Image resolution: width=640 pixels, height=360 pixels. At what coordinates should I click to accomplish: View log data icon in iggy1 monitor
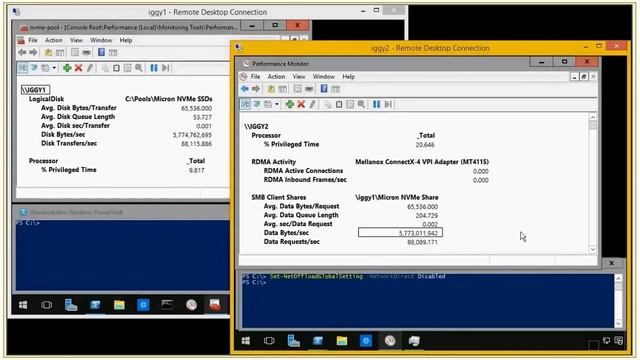34,68
